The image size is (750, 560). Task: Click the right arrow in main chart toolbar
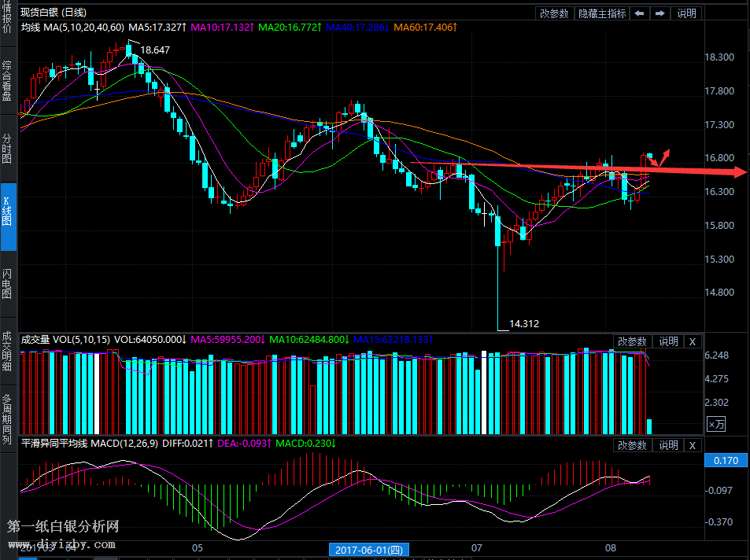[x=660, y=13]
